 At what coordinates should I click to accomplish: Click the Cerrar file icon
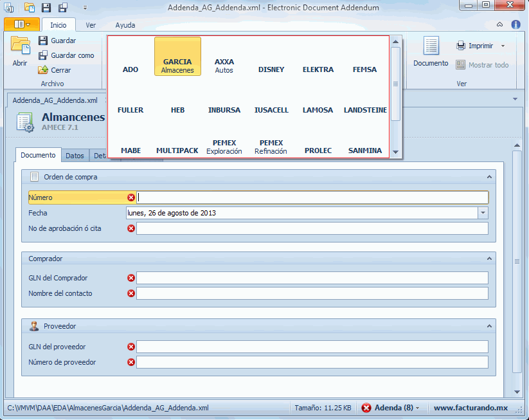43,70
